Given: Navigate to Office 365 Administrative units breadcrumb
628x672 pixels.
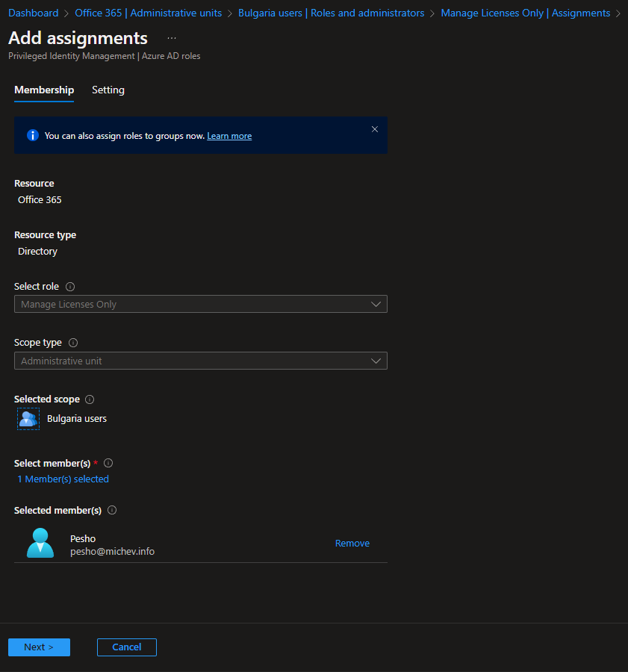Looking at the screenshot, I should (x=149, y=13).
